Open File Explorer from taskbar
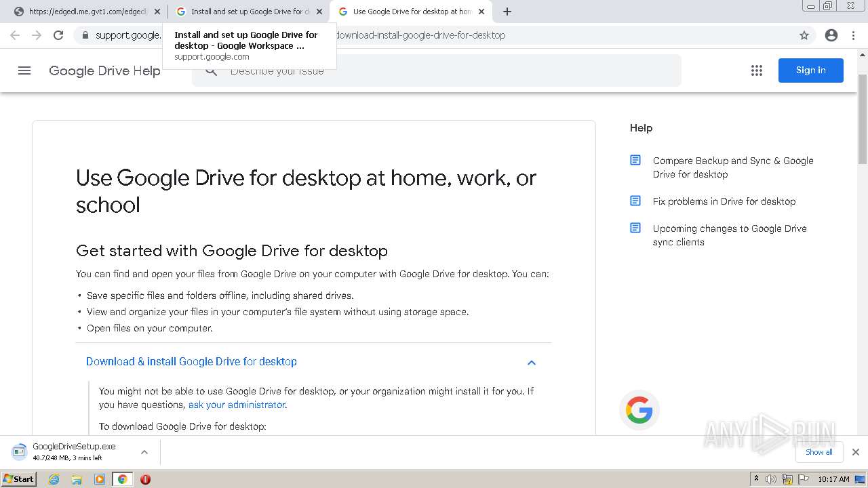 [77, 479]
